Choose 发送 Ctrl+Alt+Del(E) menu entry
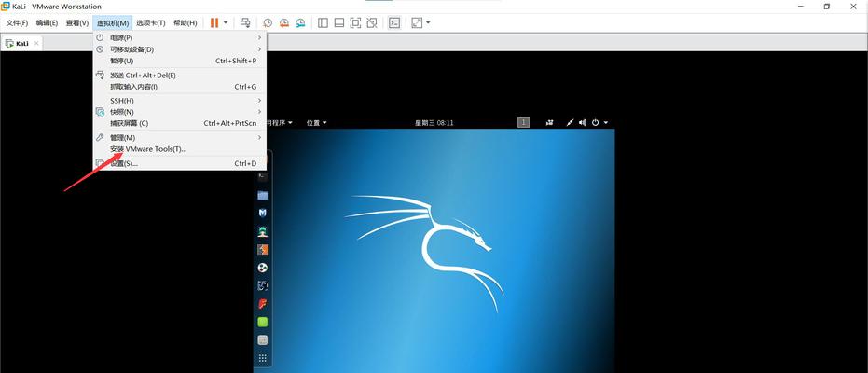This screenshot has width=868, height=373. click(179, 76)
